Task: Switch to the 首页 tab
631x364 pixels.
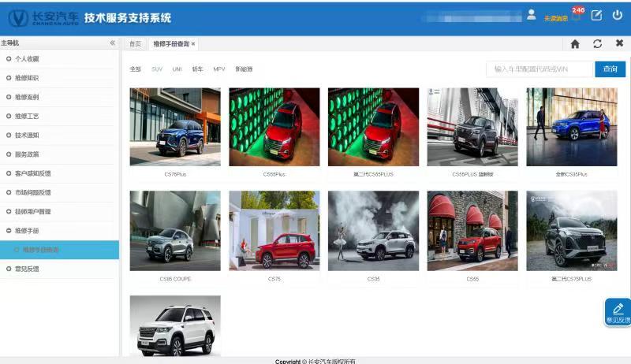Action: 135,44
